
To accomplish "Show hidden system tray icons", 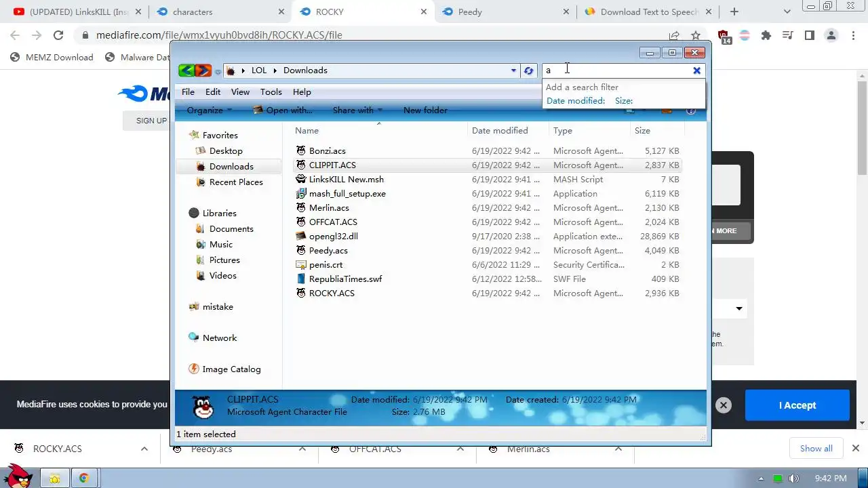I will [x=761, y=479].
